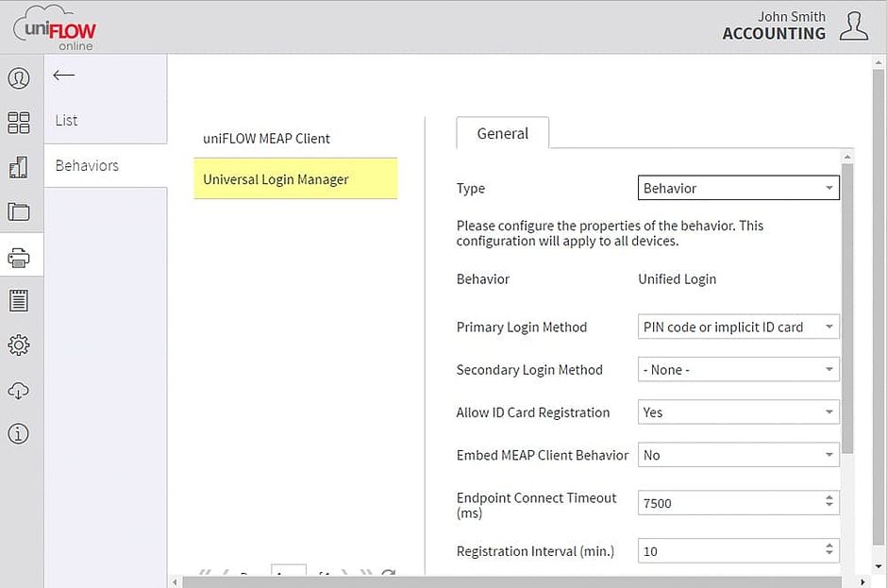Click the form panel scroll-up arrow

coord(846,156)
